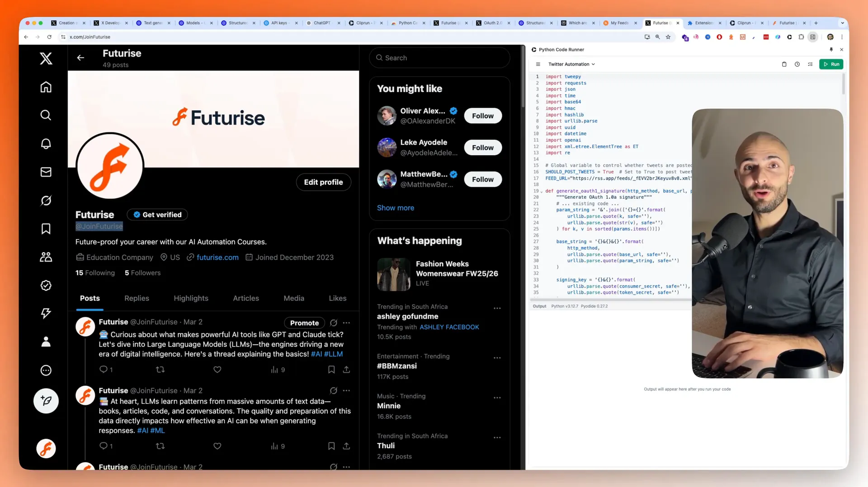Click the X logo in the sidebar
Viewport: 868px width, 487px height.
coord(46,58)
